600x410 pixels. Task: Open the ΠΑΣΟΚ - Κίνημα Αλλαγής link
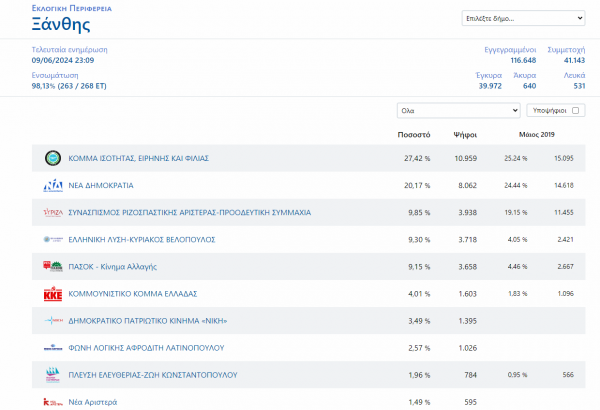point(113,267)
